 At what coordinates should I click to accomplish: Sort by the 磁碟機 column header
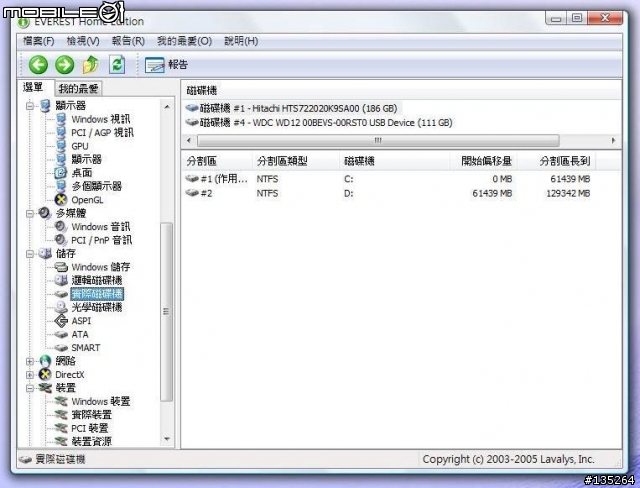tap(395, 161)
